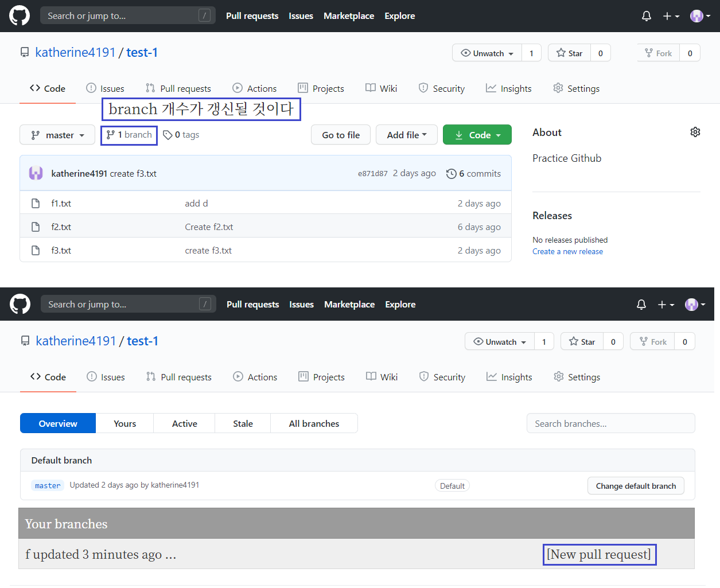Screen dimensions: 720x588
Task: Click file icon next to f1.txt
Action: (36, 203)
